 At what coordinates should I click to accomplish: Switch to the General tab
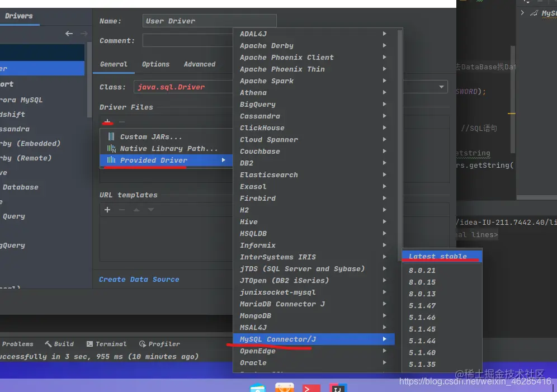coord(114,64)
